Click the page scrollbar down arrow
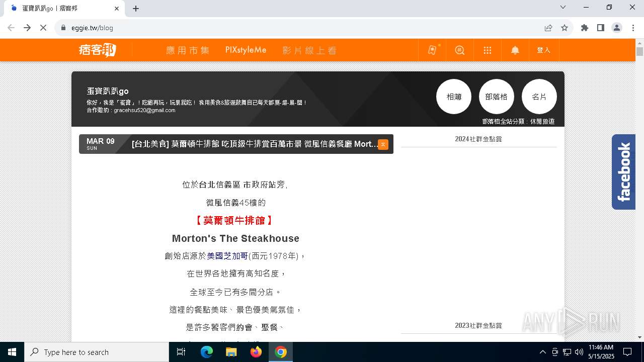644x362 pixels. click(x=639, y=337)
